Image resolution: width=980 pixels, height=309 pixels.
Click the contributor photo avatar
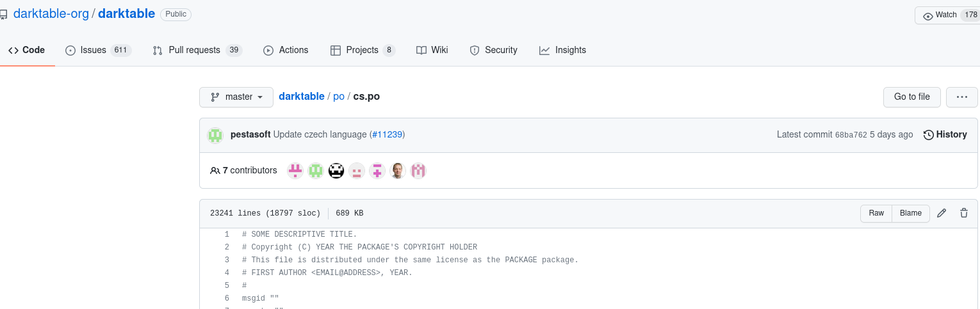[398, 171]
